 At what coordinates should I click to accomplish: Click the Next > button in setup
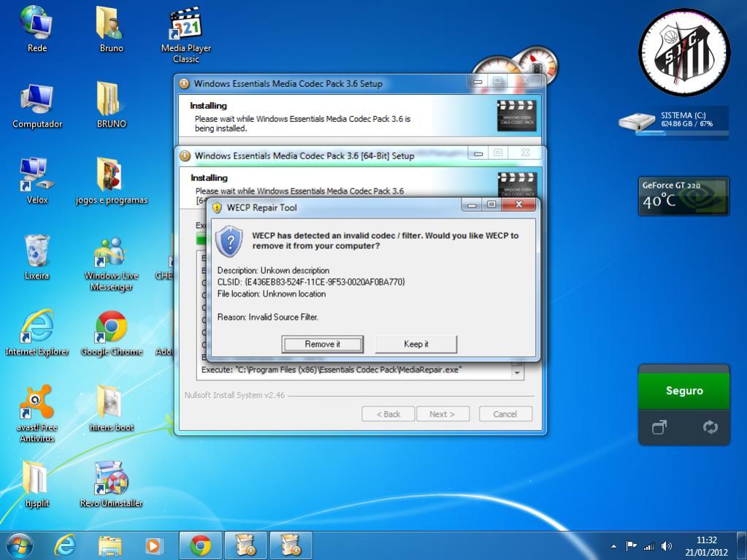click(x=443, y=414)
